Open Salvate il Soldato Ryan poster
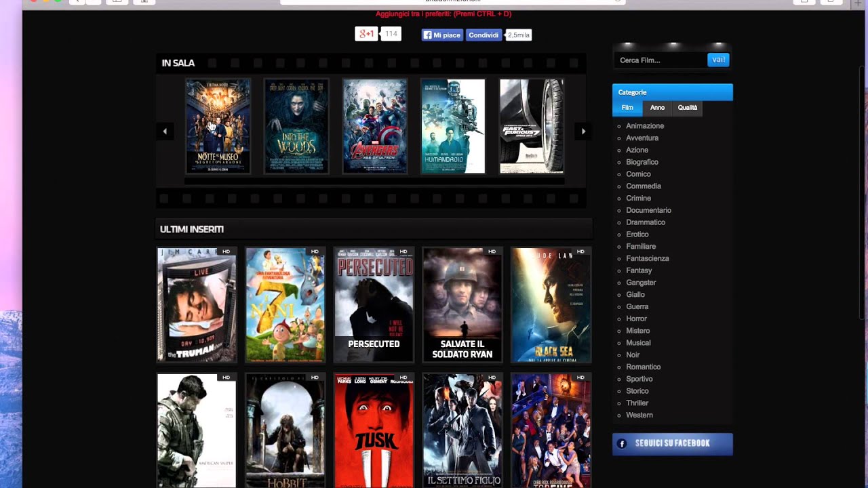868x488 pixels. point(462,305)
